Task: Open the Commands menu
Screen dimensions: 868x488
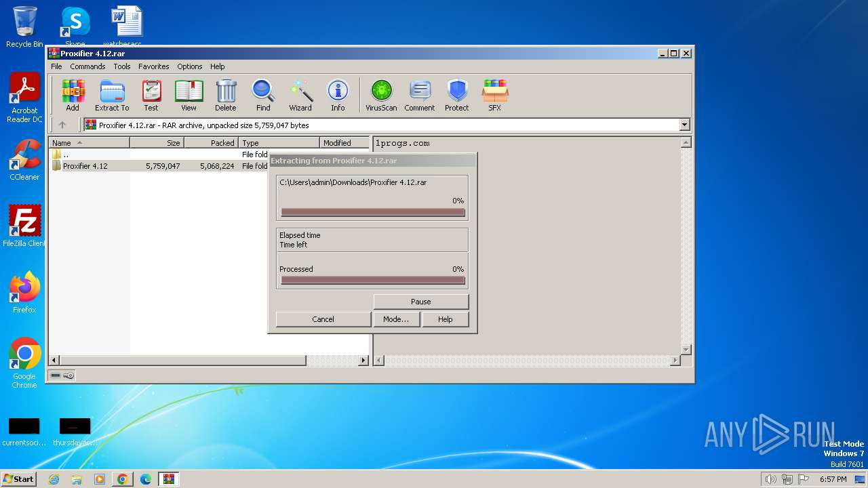Action: point(87,66)
